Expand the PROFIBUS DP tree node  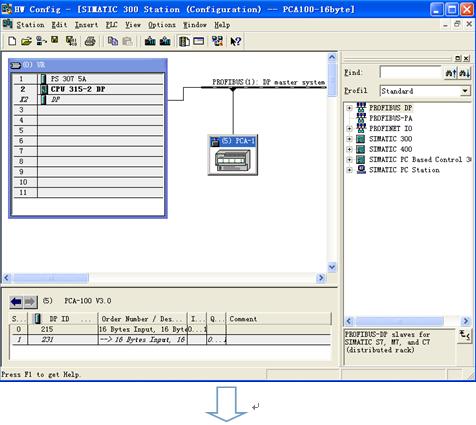click(x=349, y=108)
